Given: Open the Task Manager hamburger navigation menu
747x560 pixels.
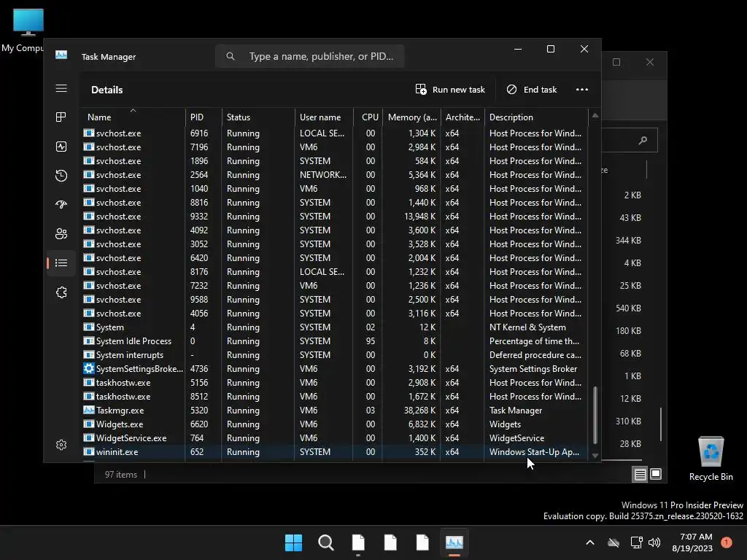Looking at the screenshot, I should pos(61,88).
